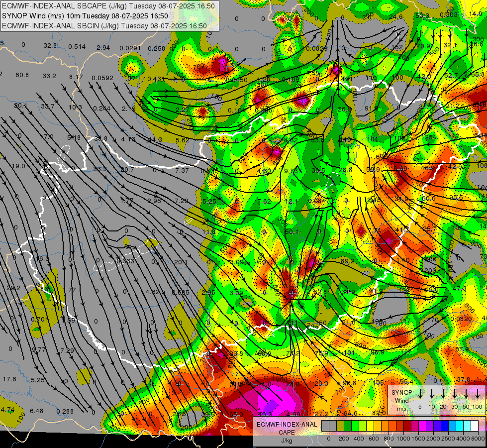Click the 30 m/s wind arrow in legend
The width and height of the screenshot is (487, 448).
tap(454, 394)
